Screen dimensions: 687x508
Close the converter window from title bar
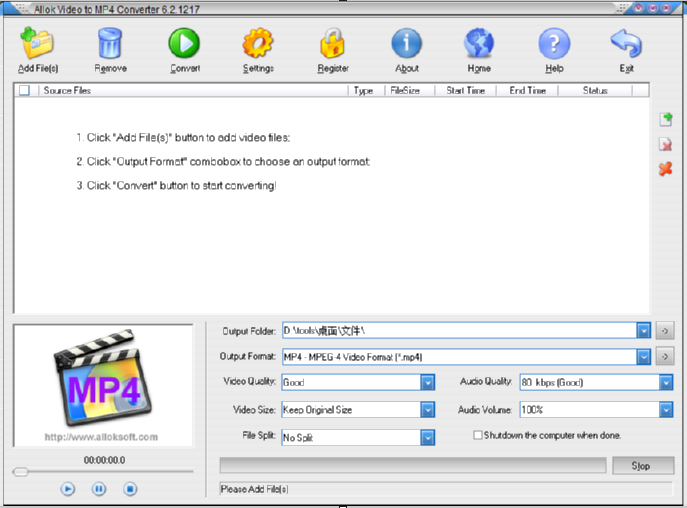click(666, 8)
